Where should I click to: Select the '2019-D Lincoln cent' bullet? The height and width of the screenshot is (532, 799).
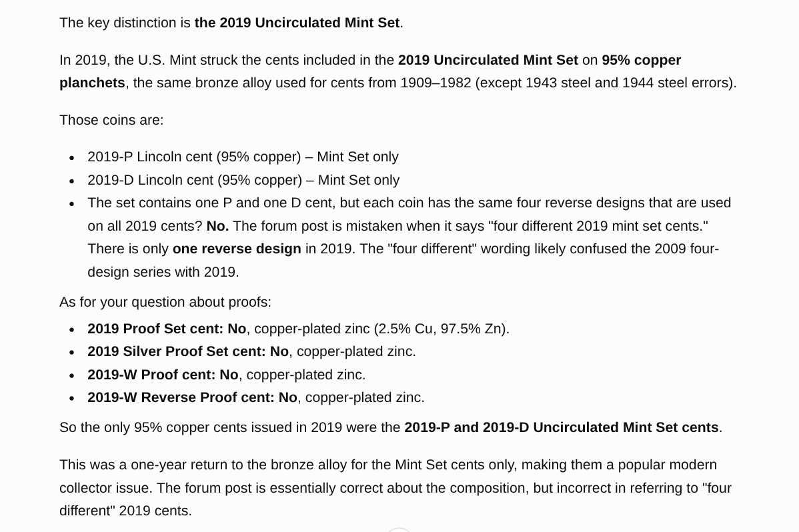(x=243, y=181)
